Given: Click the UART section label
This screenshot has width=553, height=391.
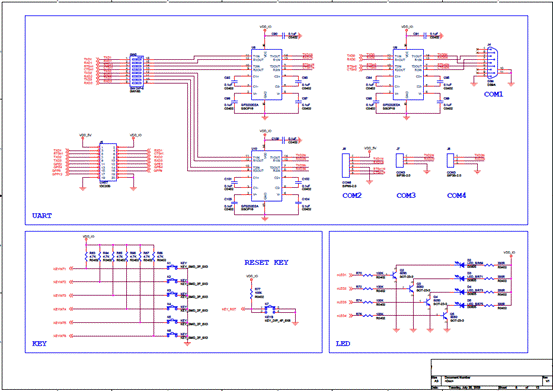Looking at the screenshot, I should (42, 215).
